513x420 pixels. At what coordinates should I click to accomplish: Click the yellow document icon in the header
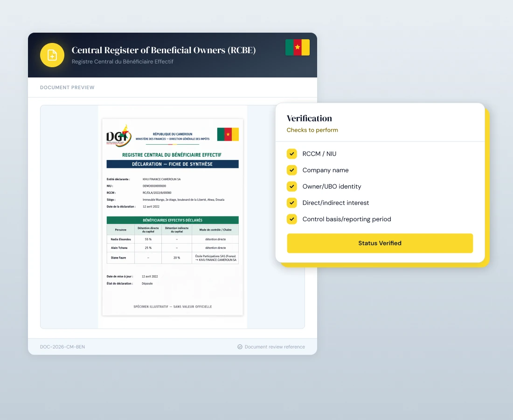(52, 55)
